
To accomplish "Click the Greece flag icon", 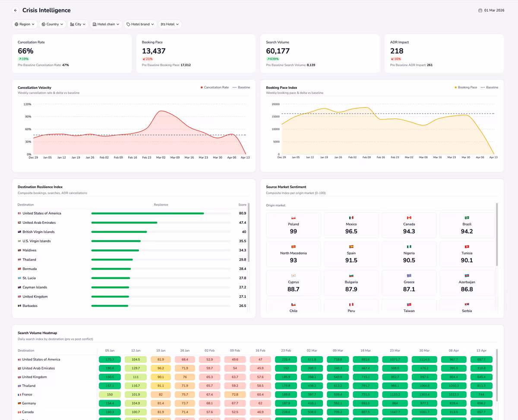I will (409, 276).
